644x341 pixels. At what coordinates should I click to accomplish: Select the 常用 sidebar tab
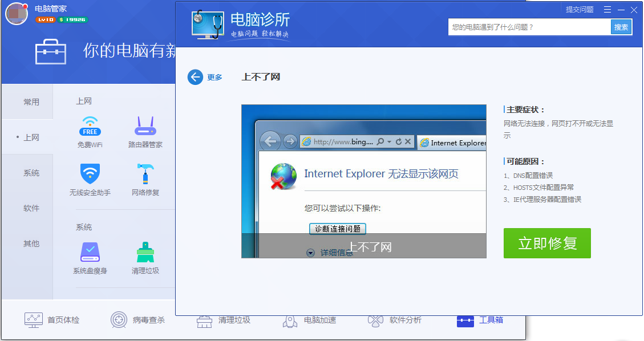(x=27, y=102)
